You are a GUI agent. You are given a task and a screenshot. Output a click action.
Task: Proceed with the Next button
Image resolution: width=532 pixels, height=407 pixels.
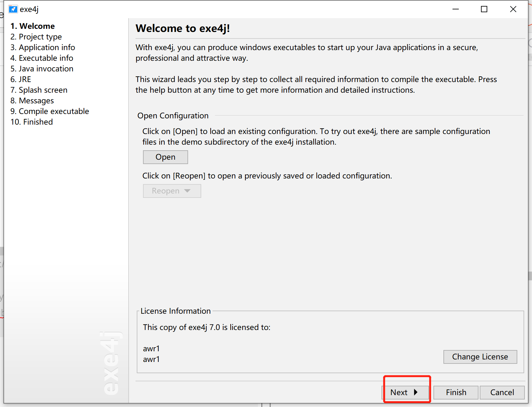405,393
